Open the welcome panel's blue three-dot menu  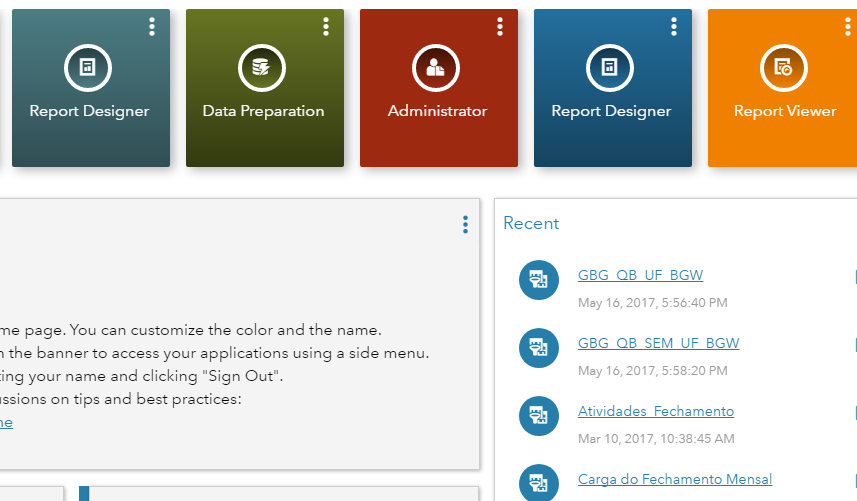pyautogui.click(x=465, y=225)
